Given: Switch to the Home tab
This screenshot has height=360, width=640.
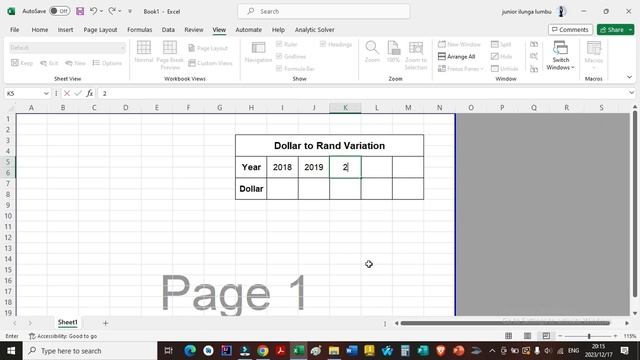Looking at the screenshot, I should 40,30.
